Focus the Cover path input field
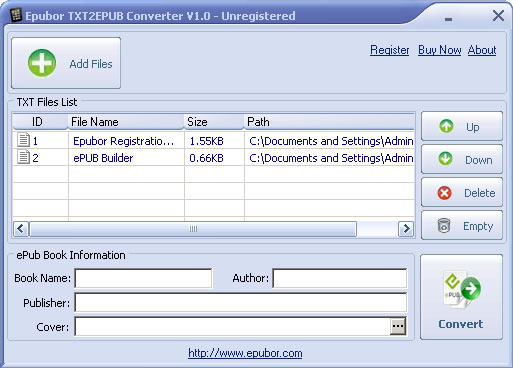Viewport: 513px width, 368px height. point(232,326)
